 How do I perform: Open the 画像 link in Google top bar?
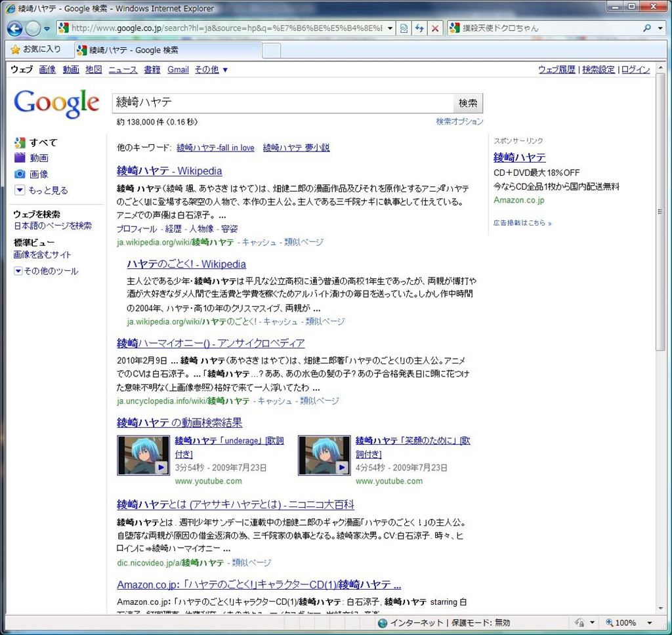47,70
